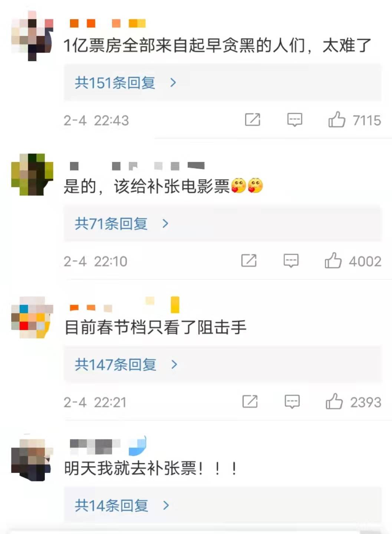Repost the 2-4 22:10 comment
Screen dimensions: 392x534
point(249,261)
